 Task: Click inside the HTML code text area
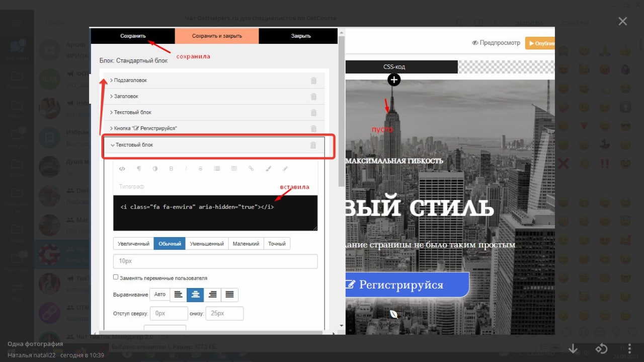215,213
